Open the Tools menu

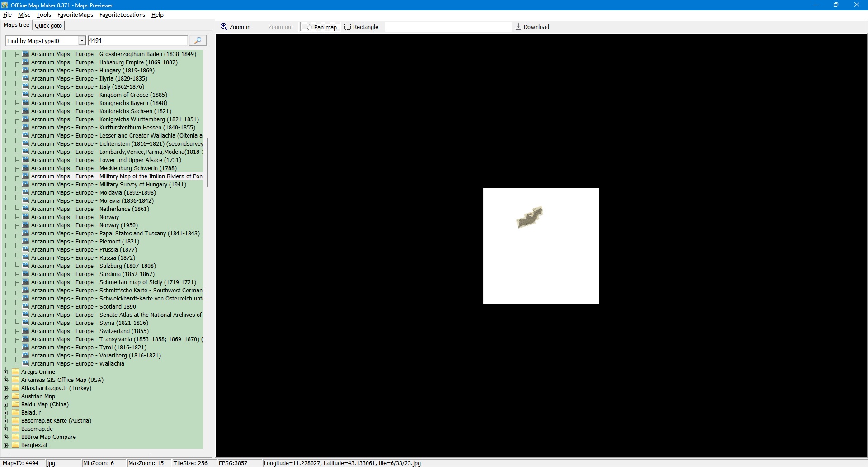tap(43, 15)
